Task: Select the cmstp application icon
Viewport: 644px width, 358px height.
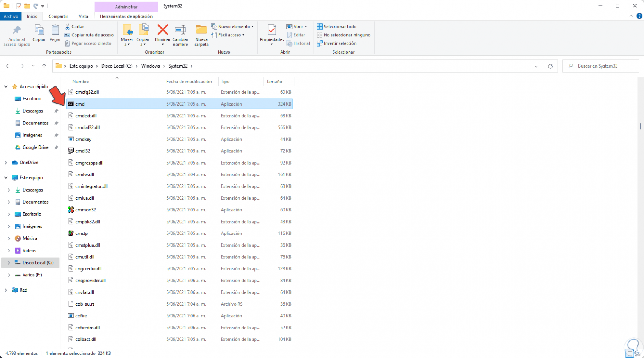Action: click(x=71, y=233)
